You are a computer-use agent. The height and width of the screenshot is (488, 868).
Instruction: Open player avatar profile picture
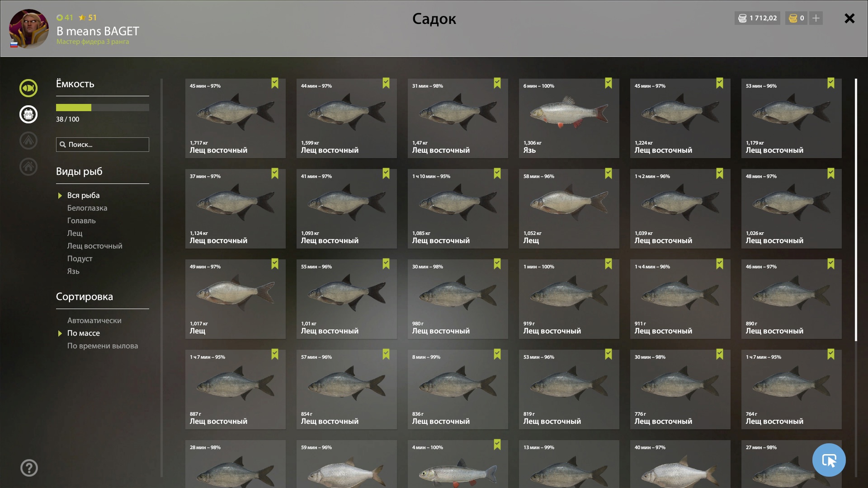pyautogui.click(x=29, y=29)
